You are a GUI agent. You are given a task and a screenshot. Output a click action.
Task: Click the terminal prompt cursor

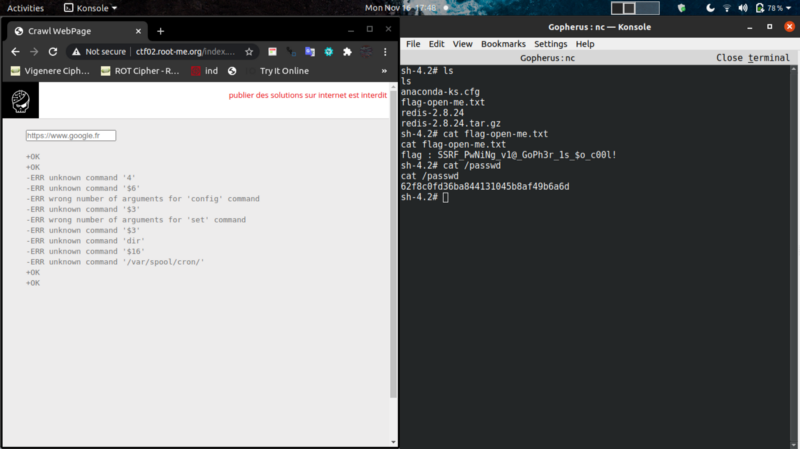[445, 197]
